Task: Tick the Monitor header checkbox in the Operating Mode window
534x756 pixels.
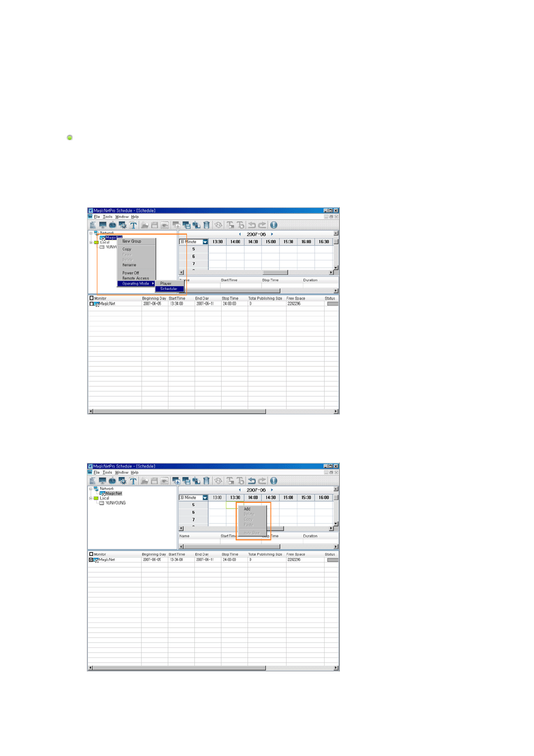Action: [91, 298]
